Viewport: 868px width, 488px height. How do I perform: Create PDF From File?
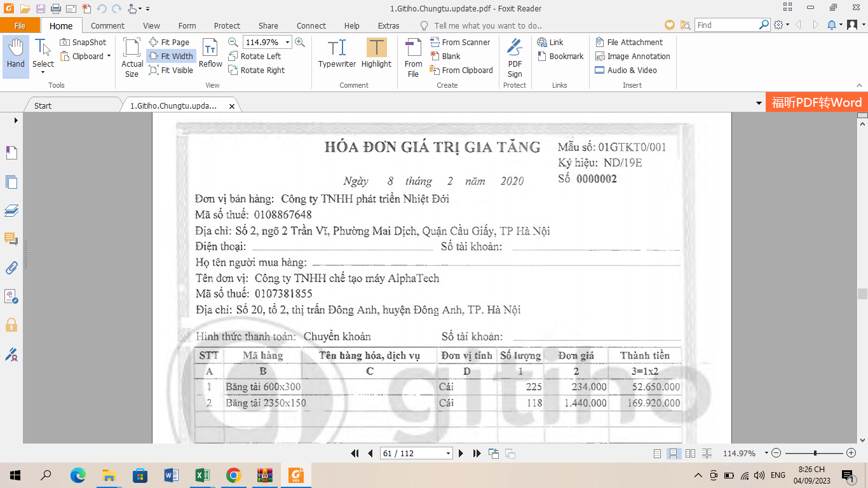point(413,57)
